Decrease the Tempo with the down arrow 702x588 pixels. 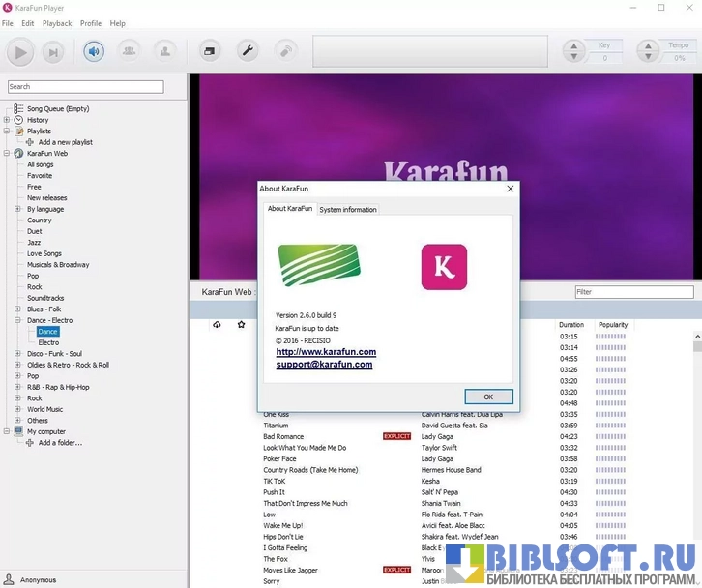coord(647,58)
